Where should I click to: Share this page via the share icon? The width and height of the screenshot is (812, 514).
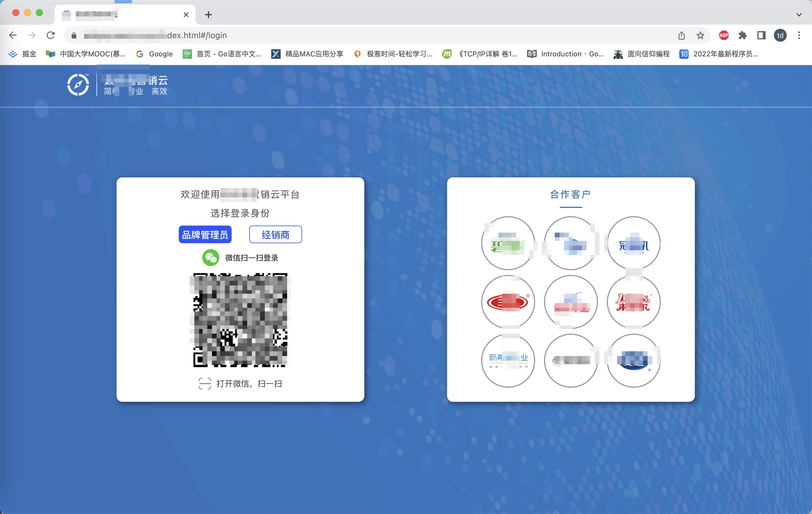click(x=681, y=35)
